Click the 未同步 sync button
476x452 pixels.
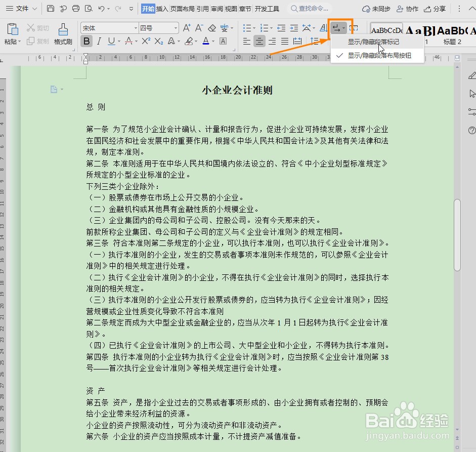(376, 9)
